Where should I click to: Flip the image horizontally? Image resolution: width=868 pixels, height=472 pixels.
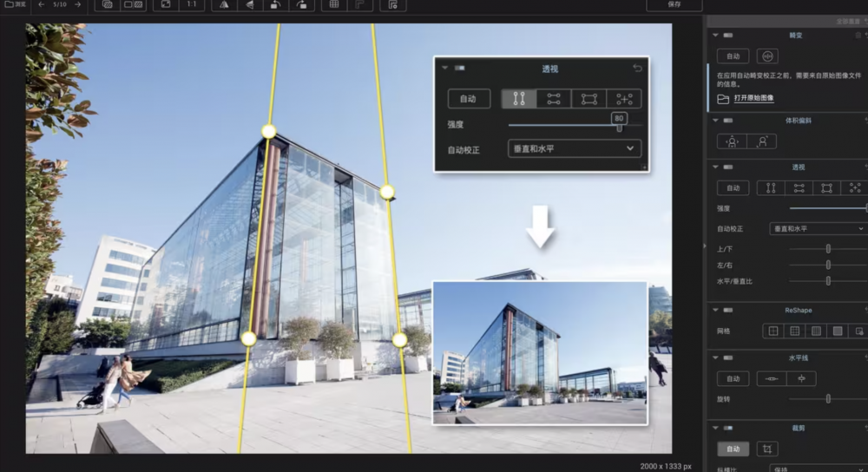pyautogui.click(x=224, y=3)
